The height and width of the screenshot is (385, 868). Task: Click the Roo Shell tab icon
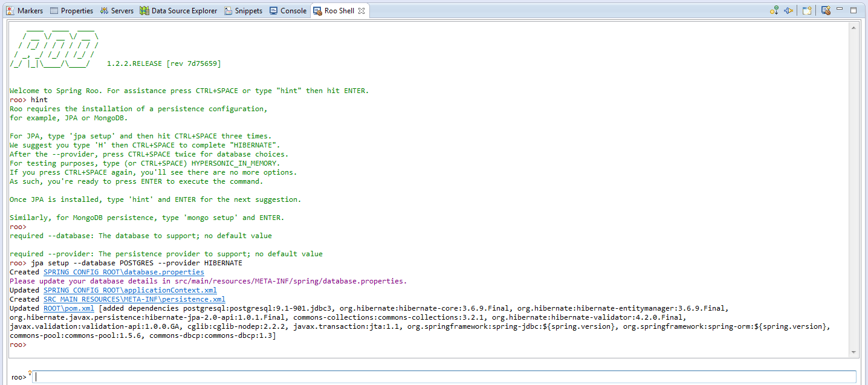point(317,11)
